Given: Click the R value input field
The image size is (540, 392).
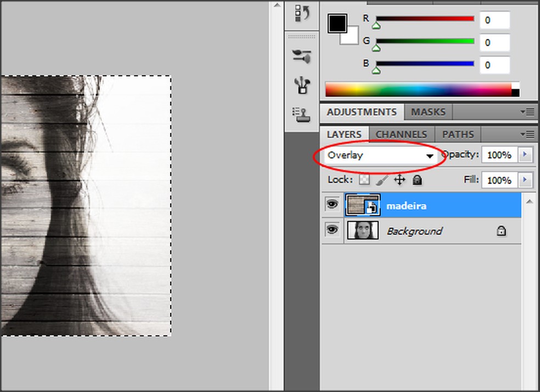Looking at the screenshot, I should 494,21.
